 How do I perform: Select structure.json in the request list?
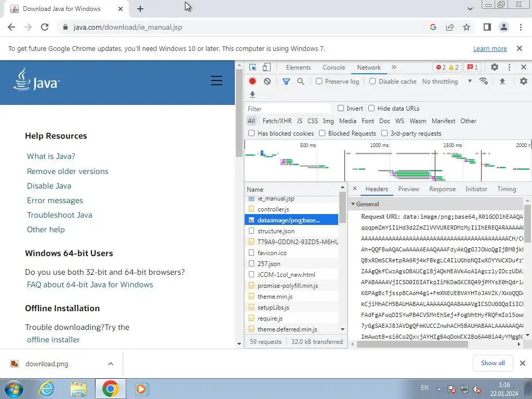click(x=292, y=231)
